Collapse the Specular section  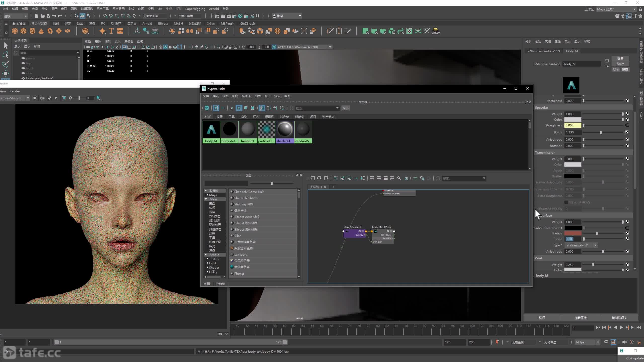click(x=542, y=107)
